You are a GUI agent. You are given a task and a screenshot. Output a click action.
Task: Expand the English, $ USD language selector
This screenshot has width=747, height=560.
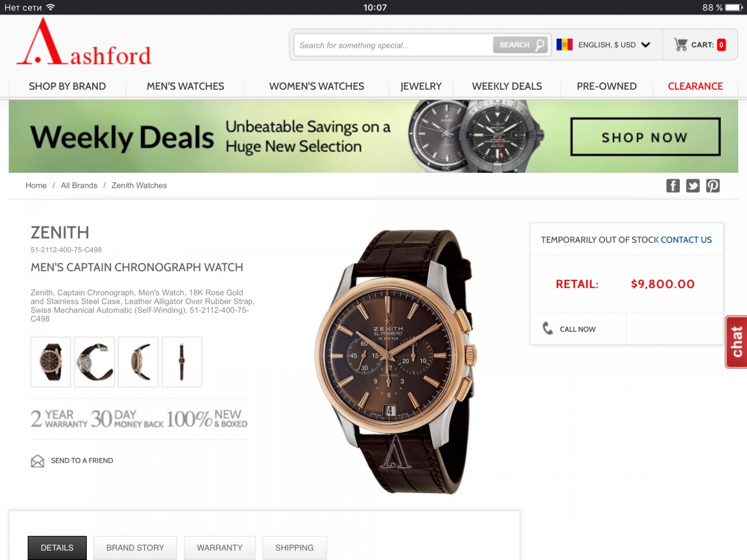(x=603, y=45)
